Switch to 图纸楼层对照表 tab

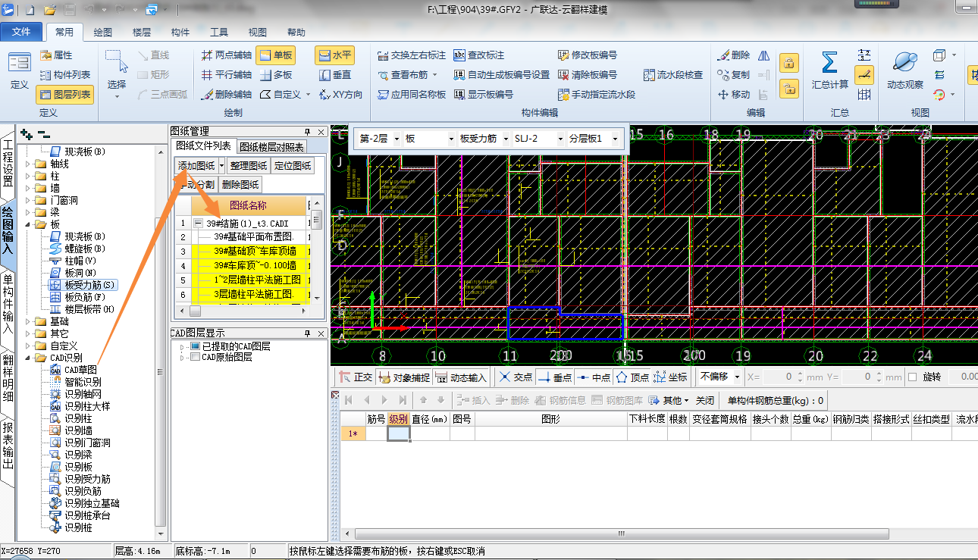272,146
